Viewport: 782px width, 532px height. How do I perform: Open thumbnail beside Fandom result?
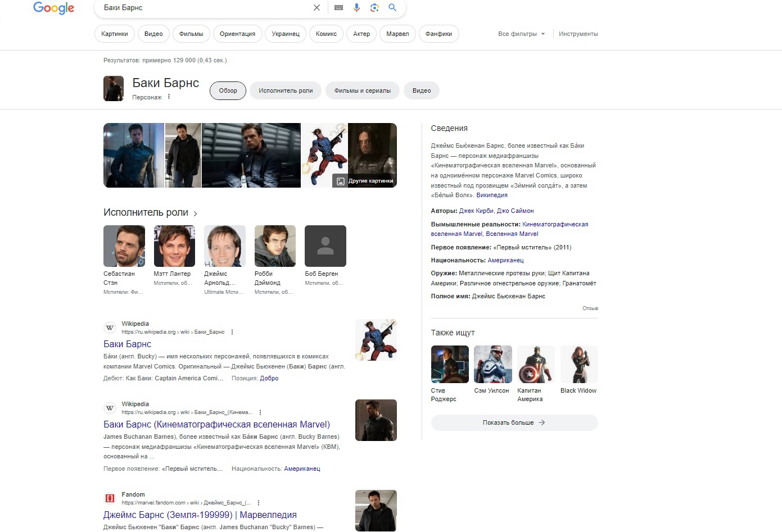click(376, 511)
